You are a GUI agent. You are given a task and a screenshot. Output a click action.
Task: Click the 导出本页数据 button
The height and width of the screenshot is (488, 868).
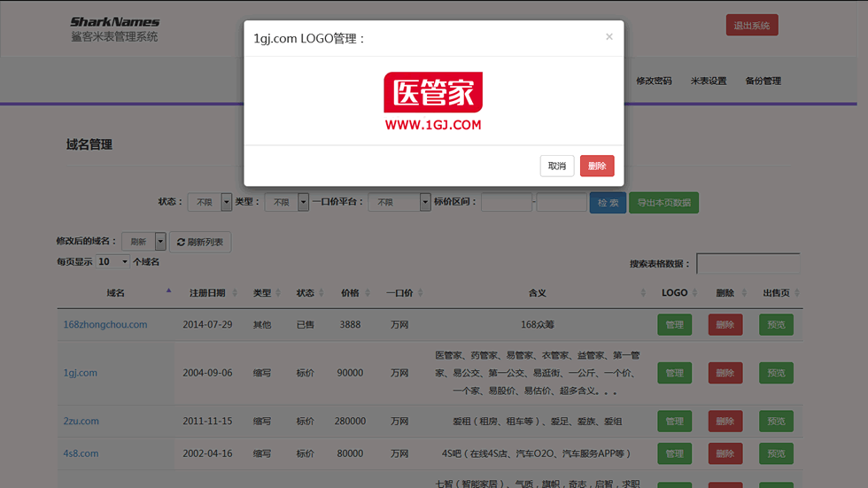coord(663,203)
